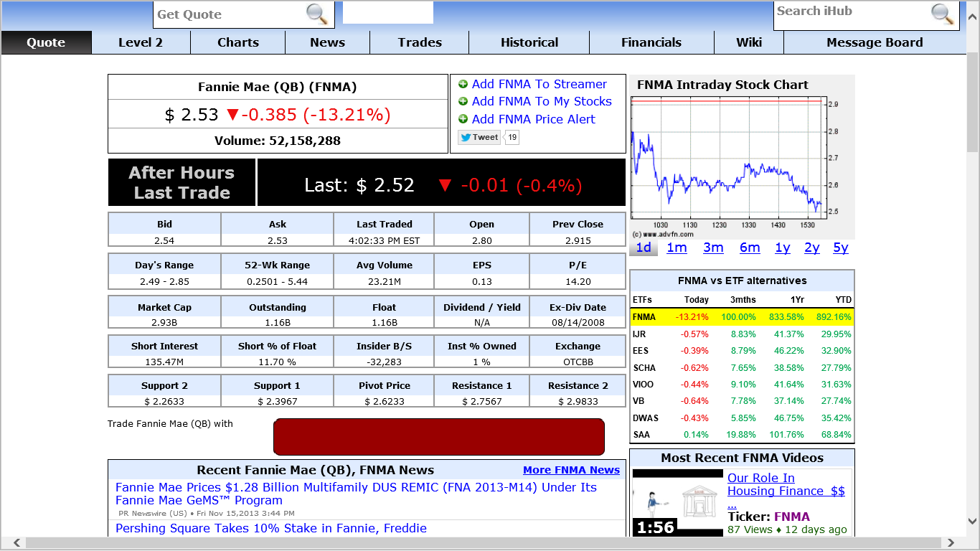Click the Exchange value OTCBB

pyautogui.click(x=578, y=362)
